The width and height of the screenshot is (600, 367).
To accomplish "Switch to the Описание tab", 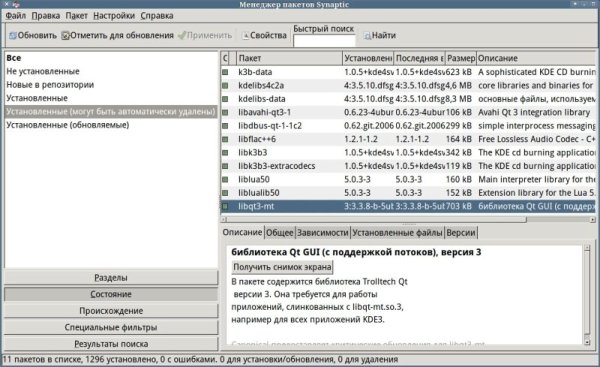I will point(242,232).
